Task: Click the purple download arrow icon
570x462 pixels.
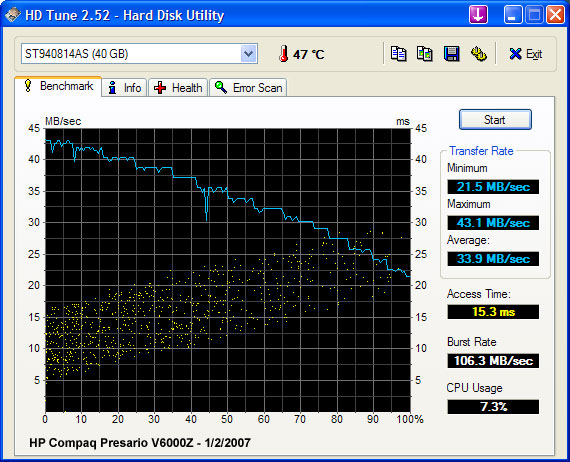Action: (478, 15)
